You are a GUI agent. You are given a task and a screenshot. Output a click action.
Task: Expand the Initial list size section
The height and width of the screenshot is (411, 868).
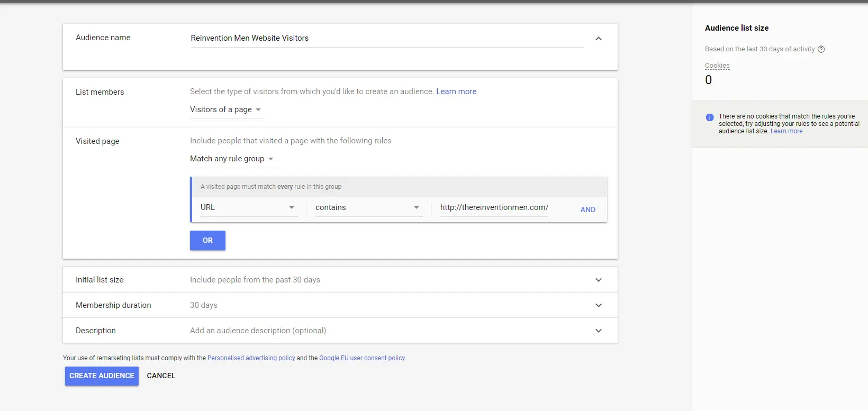pos(598,280)
